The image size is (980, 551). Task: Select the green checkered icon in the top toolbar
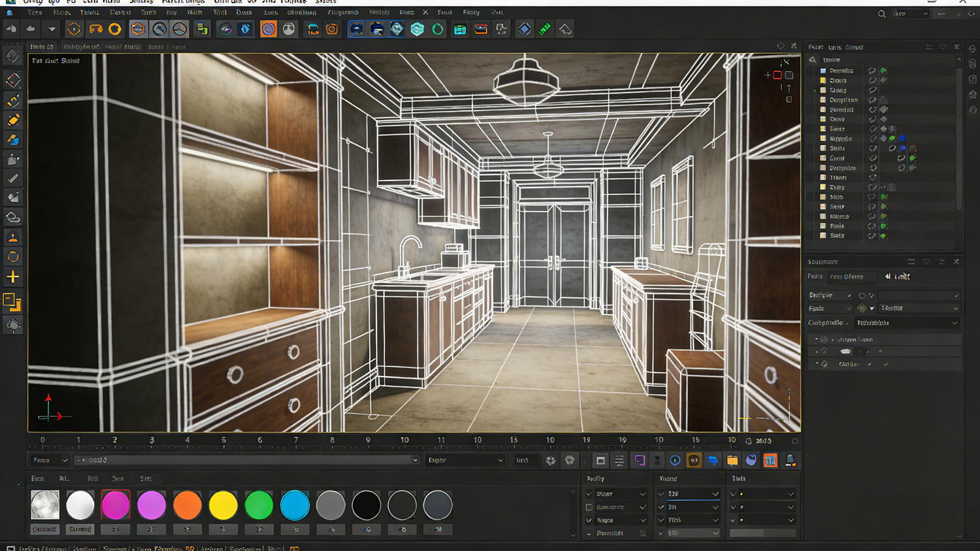tap(544, 29)
